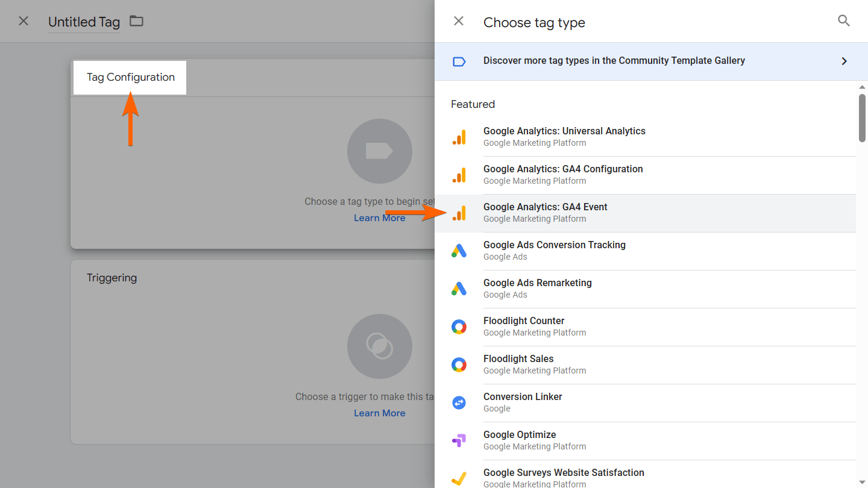Viewport: 868px width, 488px height.
Task: Click the Google Surveys checkmark icon
Action: (459, 478)
